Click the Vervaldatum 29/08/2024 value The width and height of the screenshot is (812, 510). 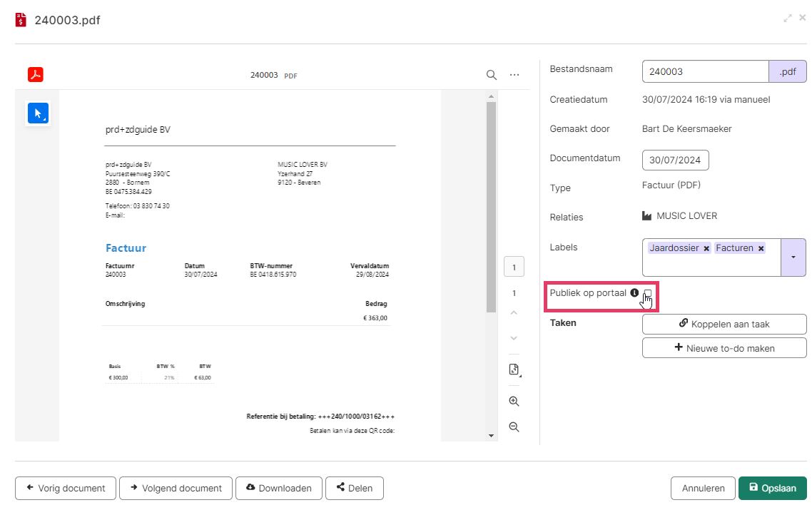coord(372,275)
